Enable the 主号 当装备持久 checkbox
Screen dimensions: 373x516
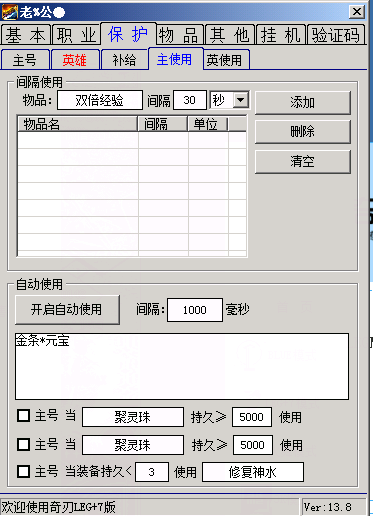24,472
